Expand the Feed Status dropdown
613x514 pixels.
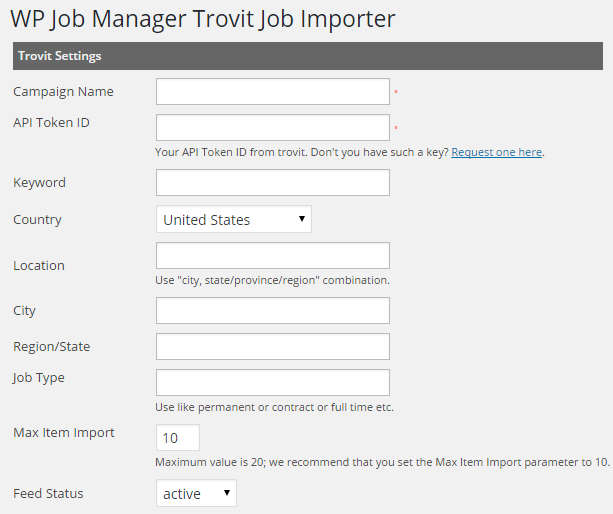pos(196,494)
